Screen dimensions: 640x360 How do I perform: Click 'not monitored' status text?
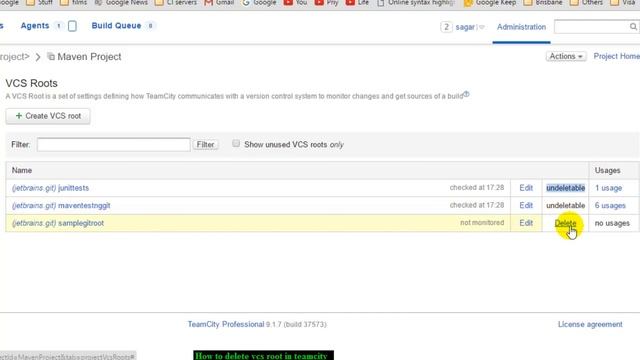pyautogui.click(x=482, y=223)
